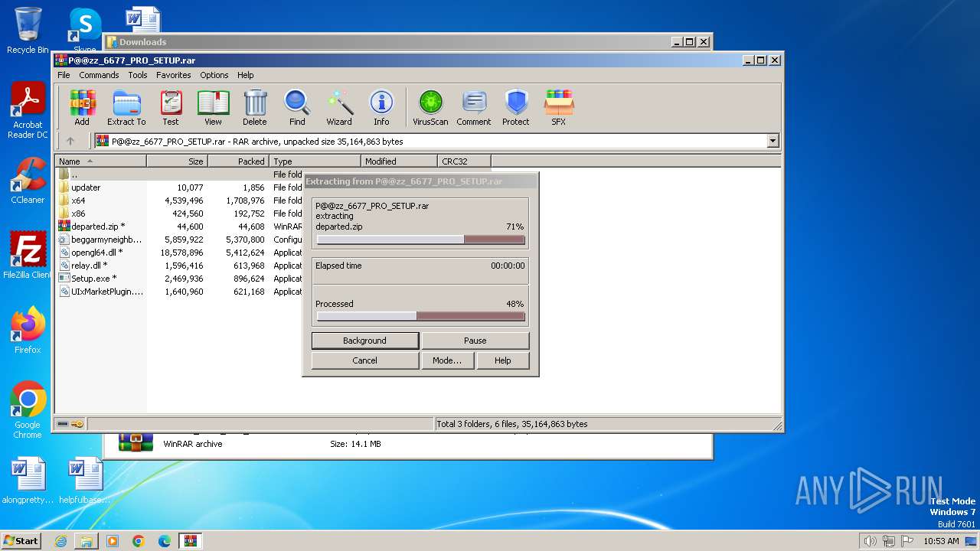This screenshot has height=551, width=980.
Task: Click the volume speaker tray icon
Action: 870,541
